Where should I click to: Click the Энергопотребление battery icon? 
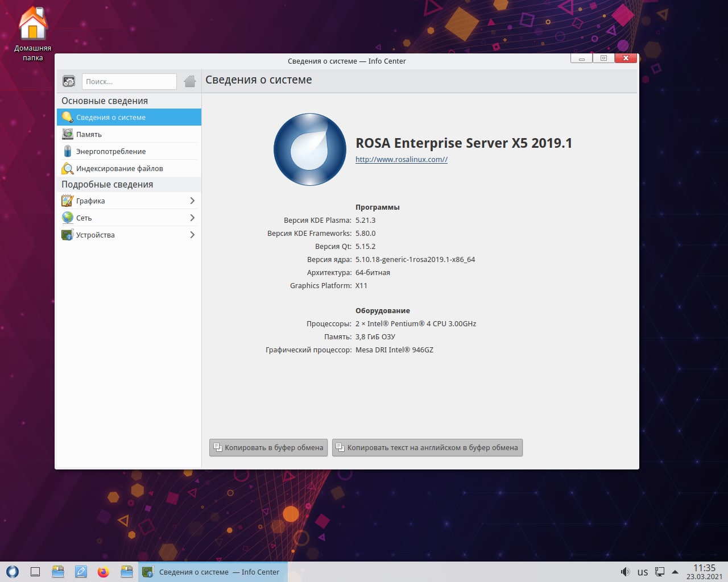[68, 151]
